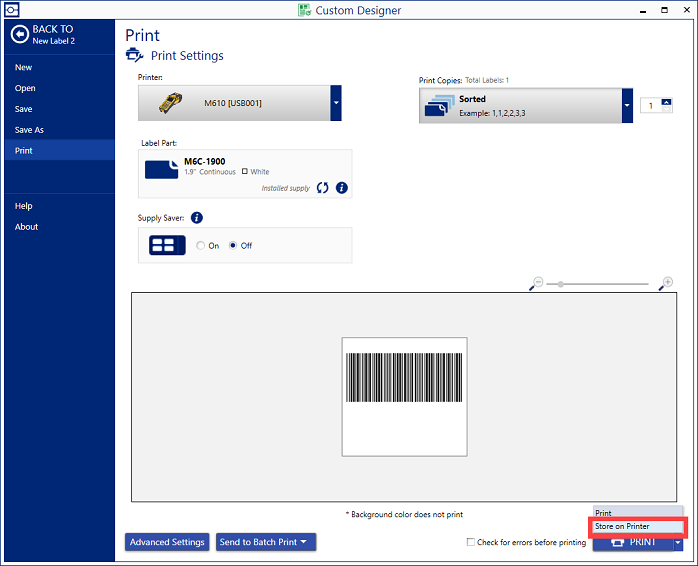The width and height of the screenshot is (698, 566).
Task: Select Save As in the sidebar
Action: (29, 130)
